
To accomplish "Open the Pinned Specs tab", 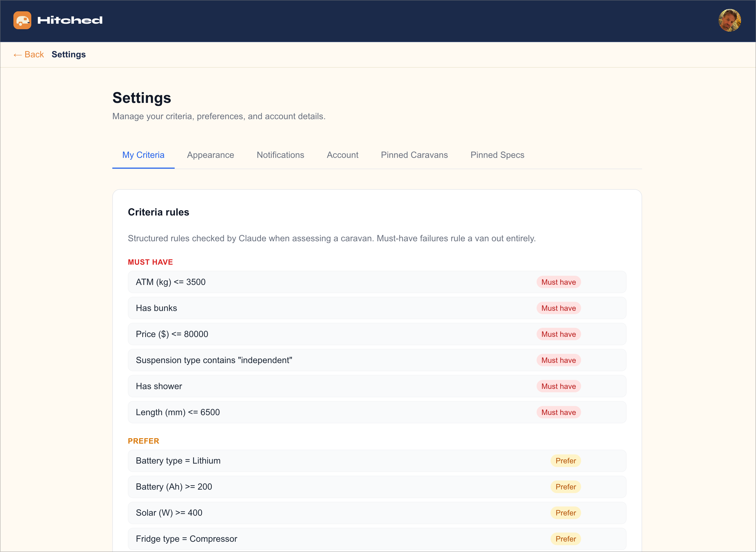I will pos(497,155).
